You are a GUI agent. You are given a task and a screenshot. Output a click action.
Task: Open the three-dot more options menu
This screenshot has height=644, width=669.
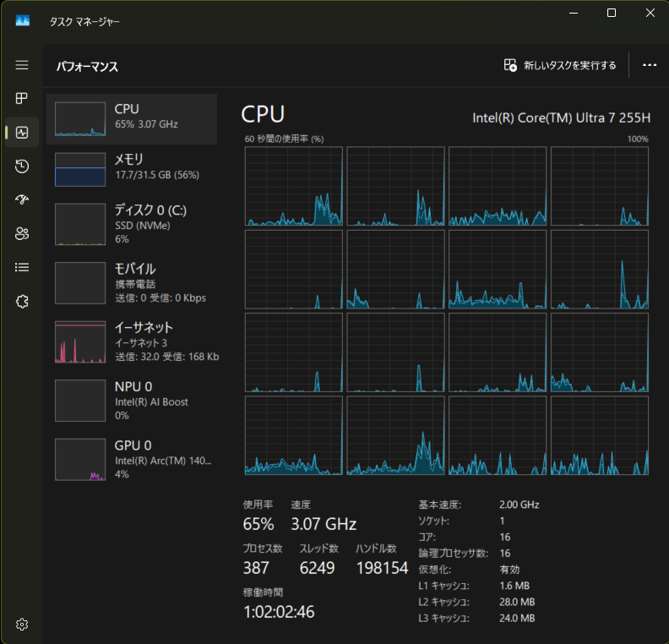tap(649, 65)
